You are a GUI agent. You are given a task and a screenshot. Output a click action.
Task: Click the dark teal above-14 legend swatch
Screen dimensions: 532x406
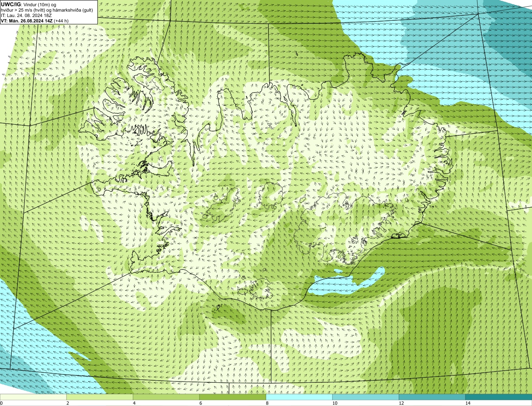point(499,397)
